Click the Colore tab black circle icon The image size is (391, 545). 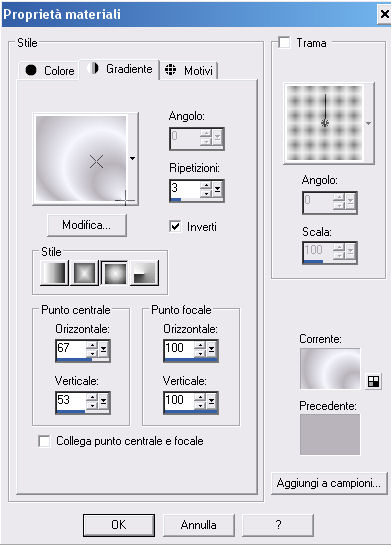[x=31, y=70]
